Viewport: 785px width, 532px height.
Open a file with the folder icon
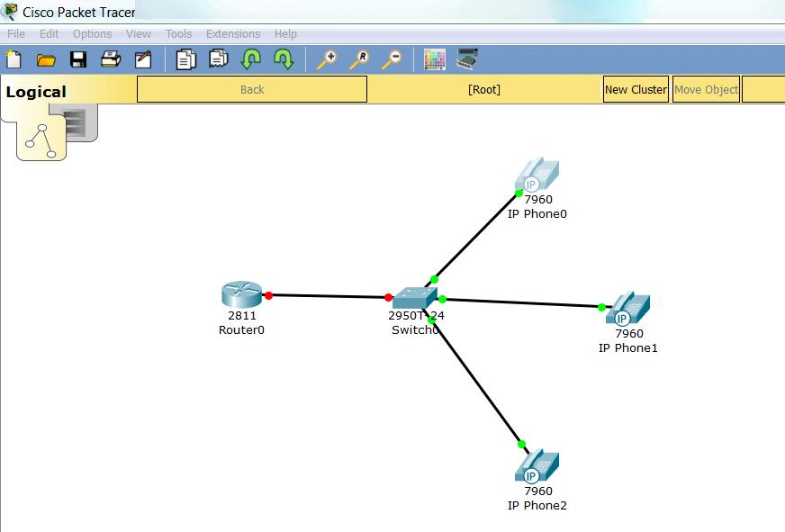(46, 60)
